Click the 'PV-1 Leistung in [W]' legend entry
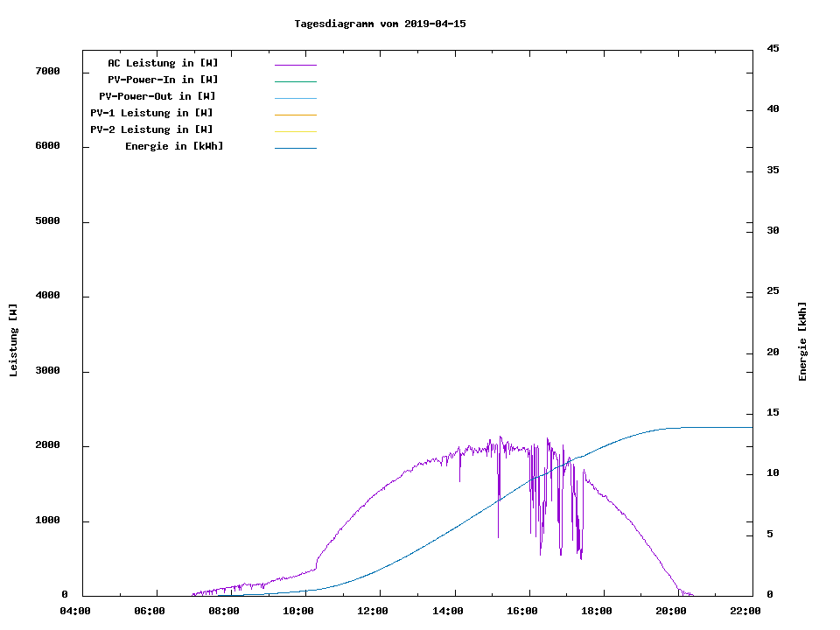The image size is (840, 630). tap(151, 113)
